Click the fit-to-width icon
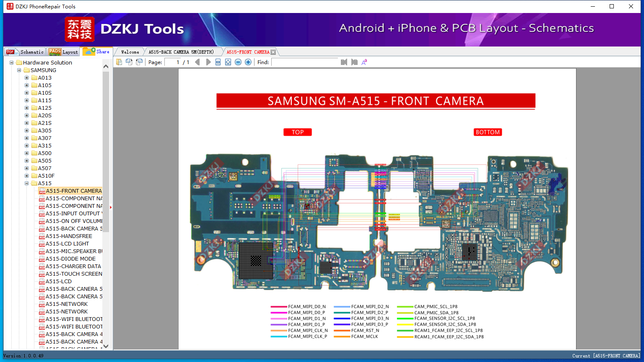Viewport: 644px width, 362px height. click(218, 62)
